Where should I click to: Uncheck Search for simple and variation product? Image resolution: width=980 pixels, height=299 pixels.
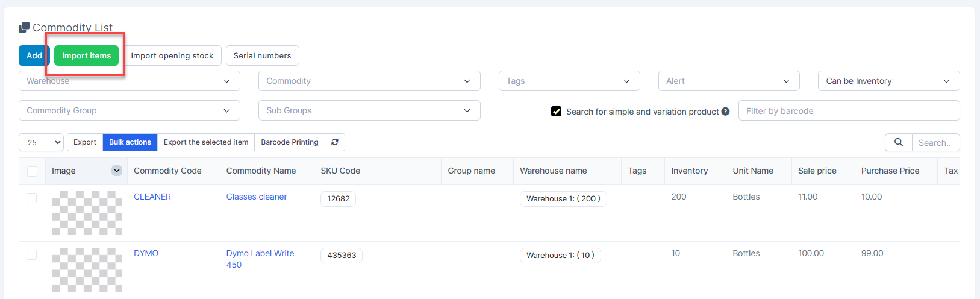click(557, 112)
